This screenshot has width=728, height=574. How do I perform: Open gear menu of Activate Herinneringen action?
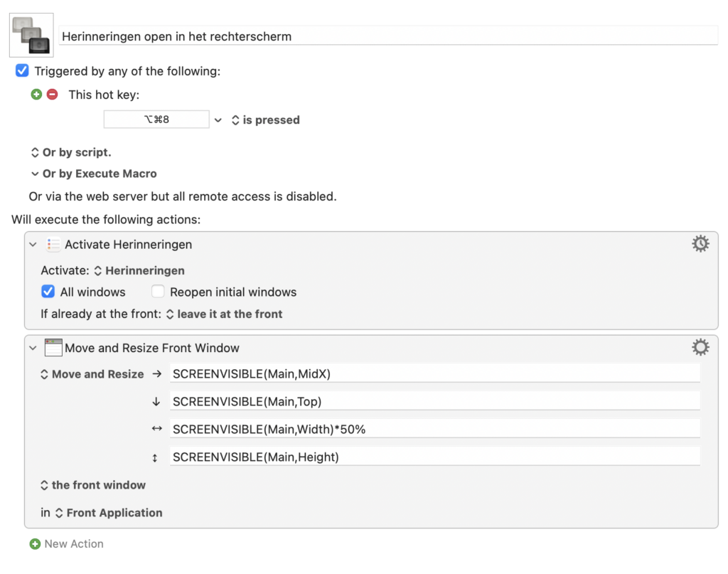[x=700, y=244]
